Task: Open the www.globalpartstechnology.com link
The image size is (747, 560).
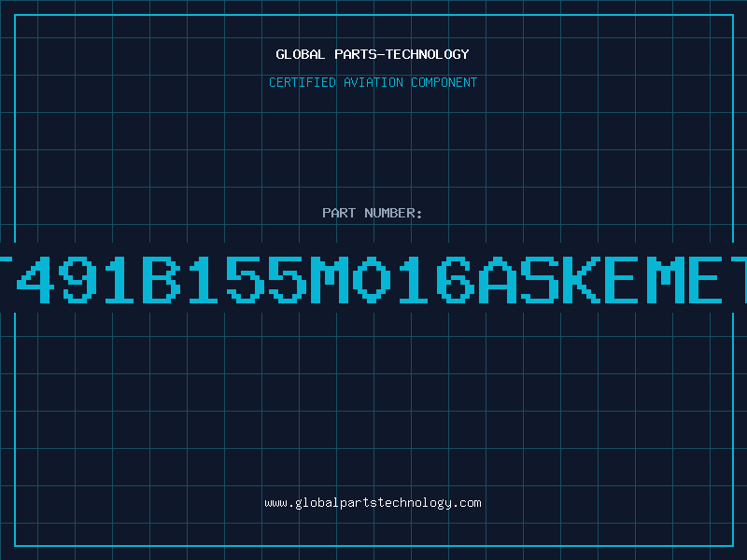Action: tap(373, 503)
